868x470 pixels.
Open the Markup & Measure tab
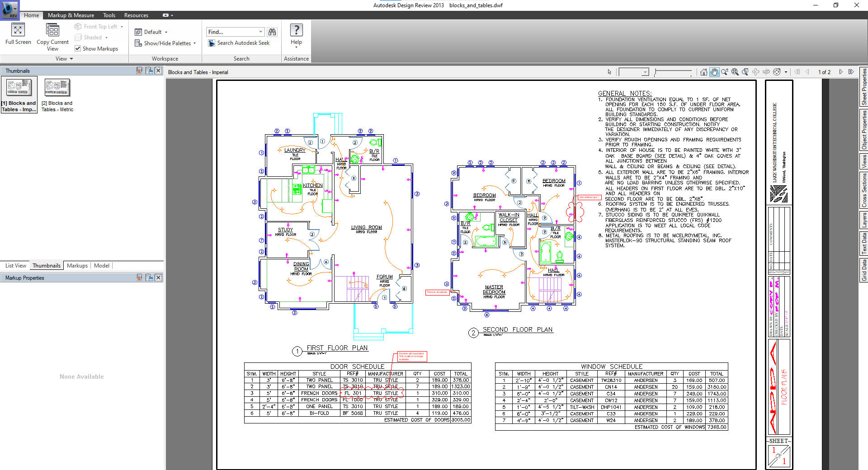[x=71, y=15]
